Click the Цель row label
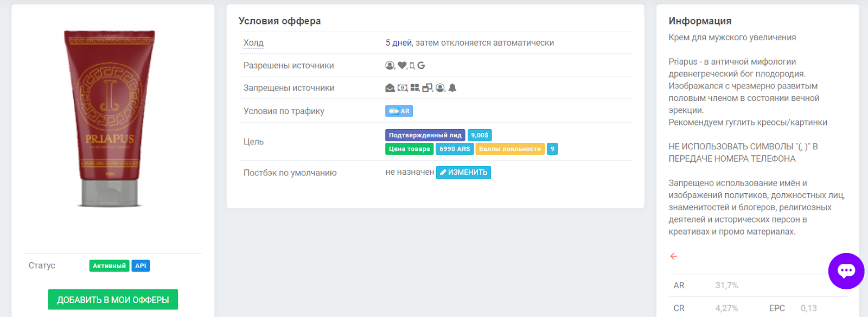Image resolution: width=868 pixels, height=317 pixels. coord(253,142)
